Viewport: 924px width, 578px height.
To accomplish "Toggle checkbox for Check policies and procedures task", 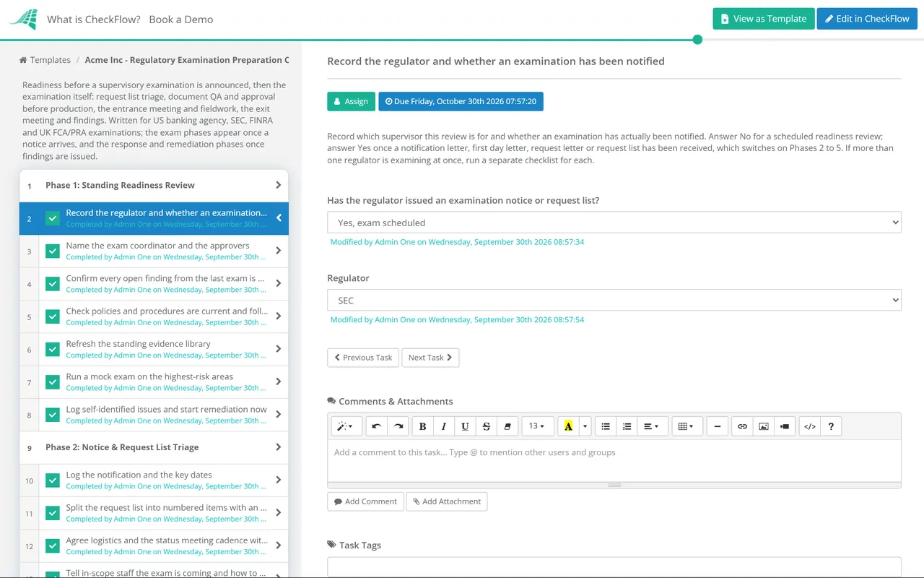I will tap(53, 316).
